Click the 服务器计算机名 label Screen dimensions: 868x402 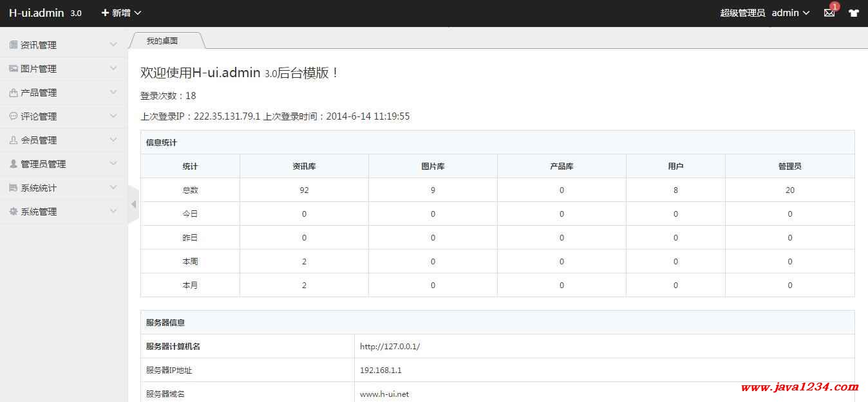pos(173,347)
